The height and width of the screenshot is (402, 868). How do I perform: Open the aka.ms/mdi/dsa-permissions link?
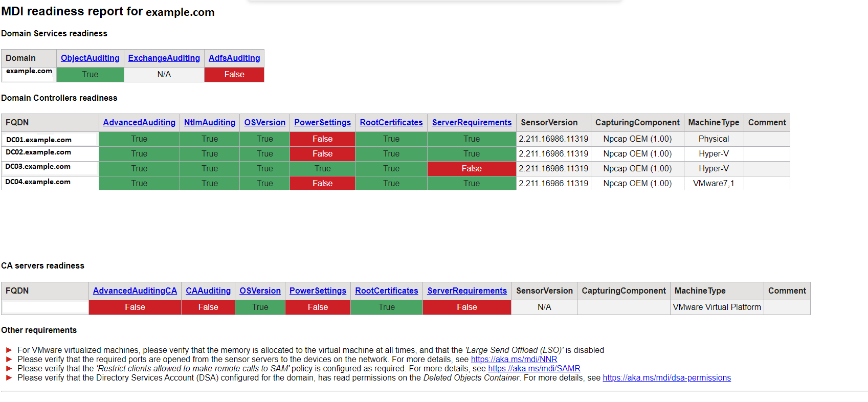[666, 378]
